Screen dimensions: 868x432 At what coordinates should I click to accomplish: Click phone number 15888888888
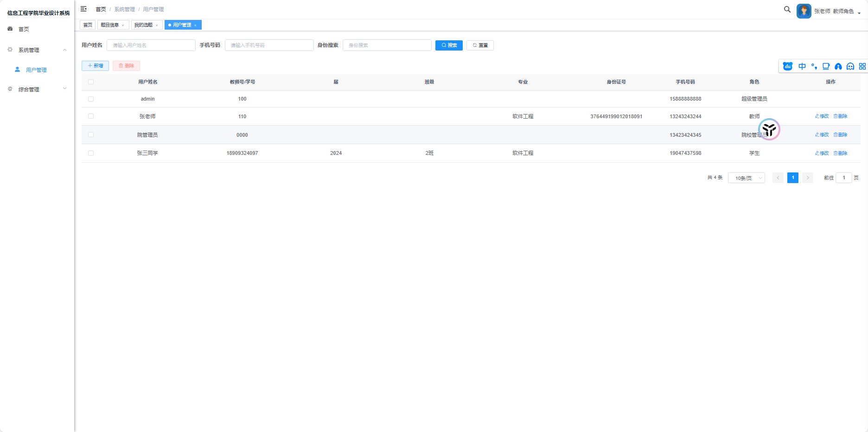coord(685,99)
